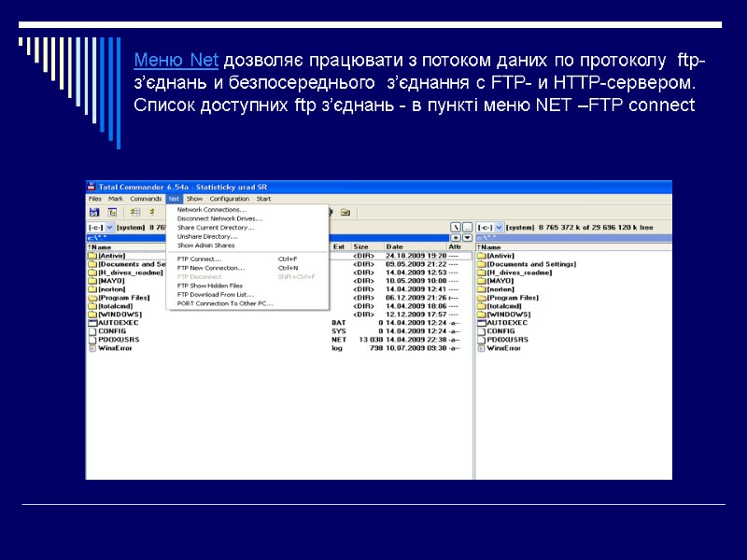
Task: Open the Commands menu
Action: coord(146,199)
